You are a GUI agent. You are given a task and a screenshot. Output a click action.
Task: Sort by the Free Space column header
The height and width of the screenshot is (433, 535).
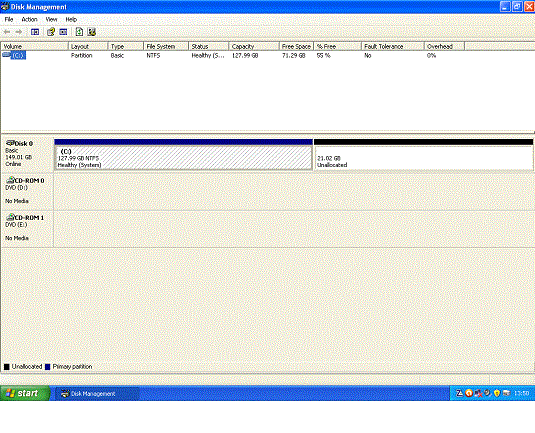point(297,46)
